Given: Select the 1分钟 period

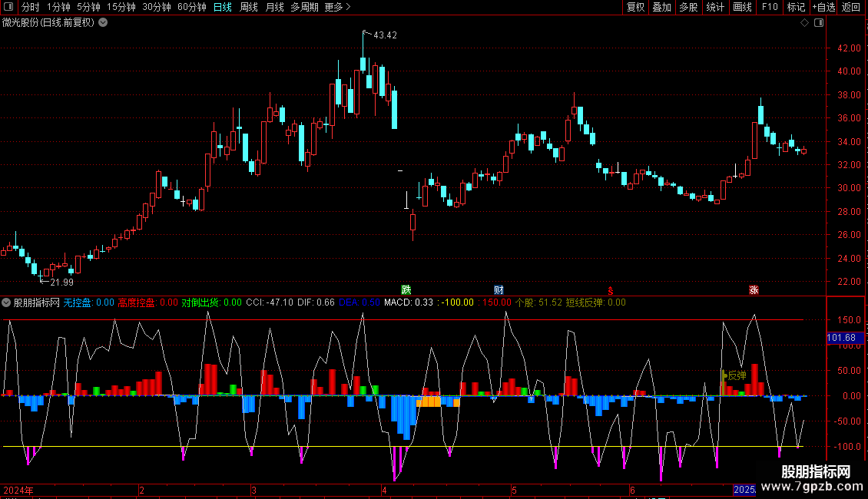Looking at the screenshot, I should tap(58, 7).
